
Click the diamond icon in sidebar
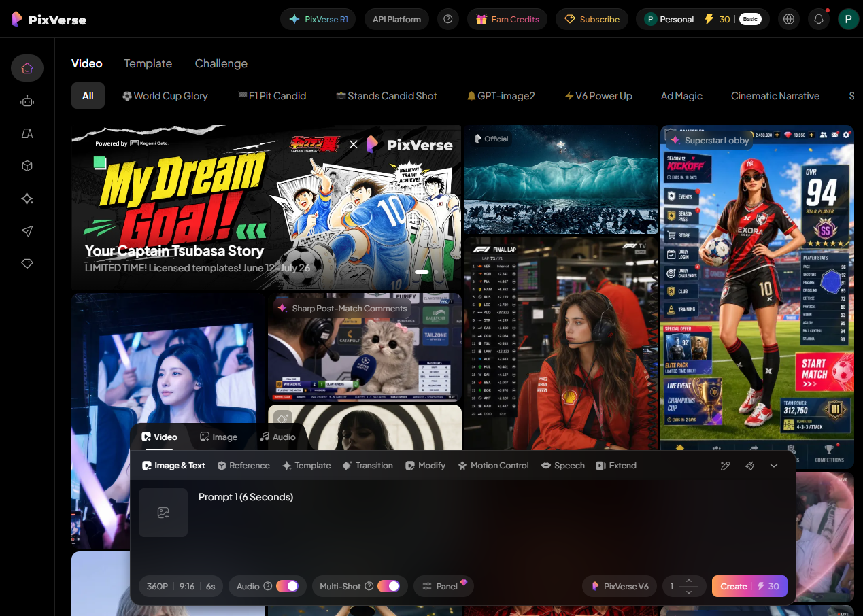pyautogui.click(x=27, y=264)
